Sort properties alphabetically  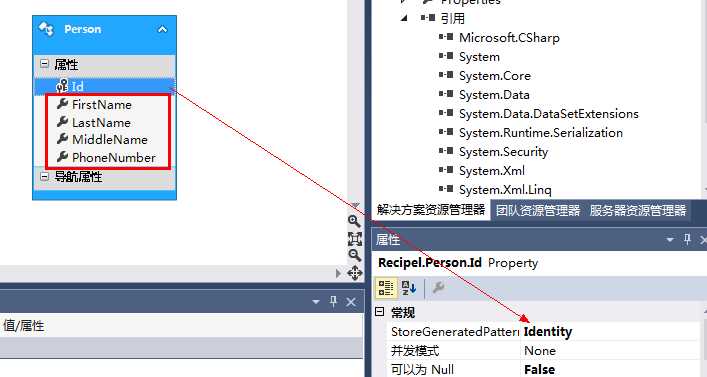[409, 288]
